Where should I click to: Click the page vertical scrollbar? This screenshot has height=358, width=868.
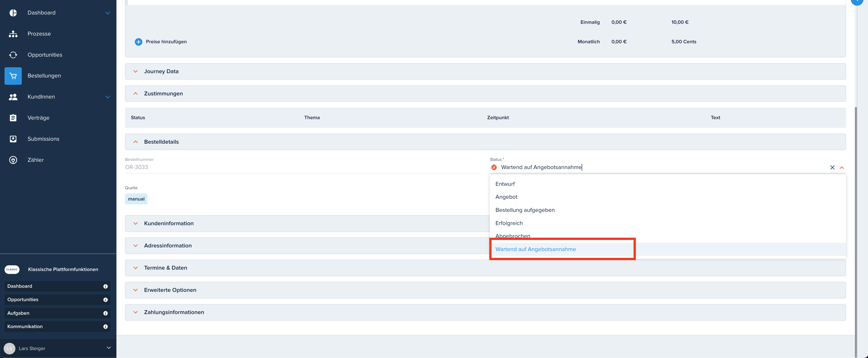[856, 232]
